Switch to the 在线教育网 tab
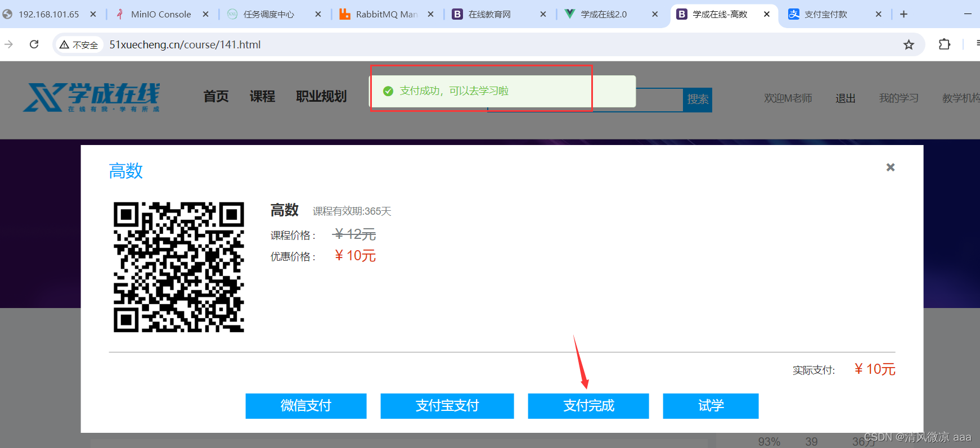The height and width of the screenshot is (448, 980). click(489, 14)
